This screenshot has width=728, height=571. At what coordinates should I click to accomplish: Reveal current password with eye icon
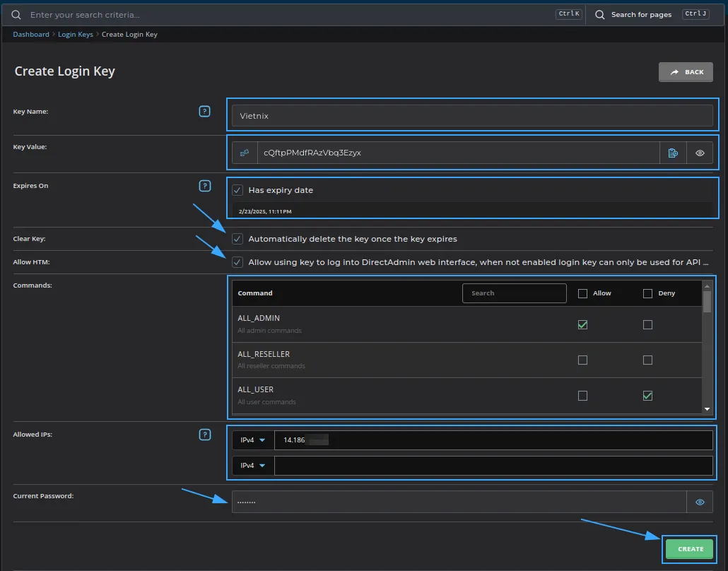700,502
